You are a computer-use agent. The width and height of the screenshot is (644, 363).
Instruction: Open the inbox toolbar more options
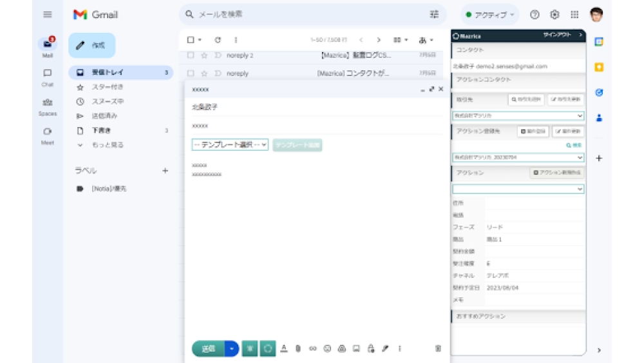click(x=236, y=40)
